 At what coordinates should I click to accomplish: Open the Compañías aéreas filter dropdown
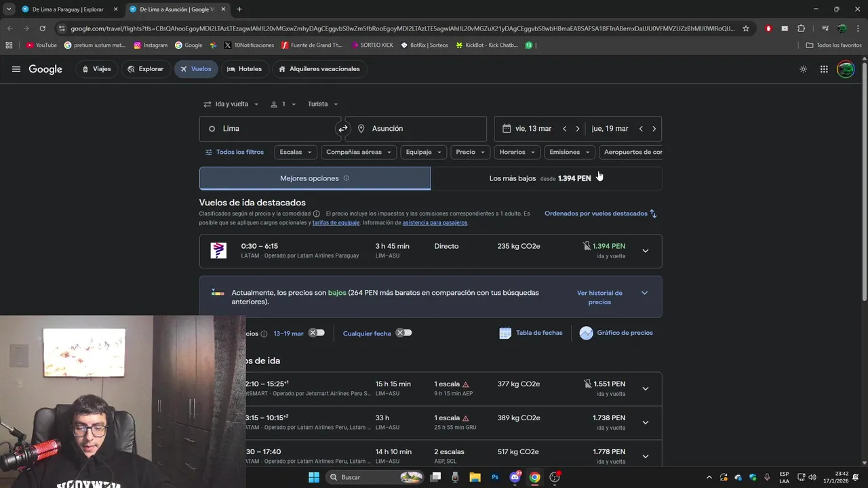(x=359, y=152)
